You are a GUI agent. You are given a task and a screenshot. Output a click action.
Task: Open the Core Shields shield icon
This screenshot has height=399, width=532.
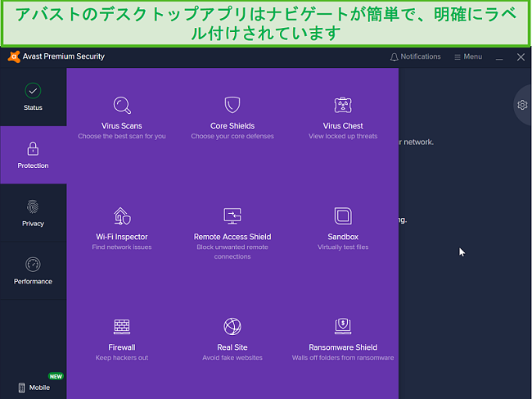point(232,105)
